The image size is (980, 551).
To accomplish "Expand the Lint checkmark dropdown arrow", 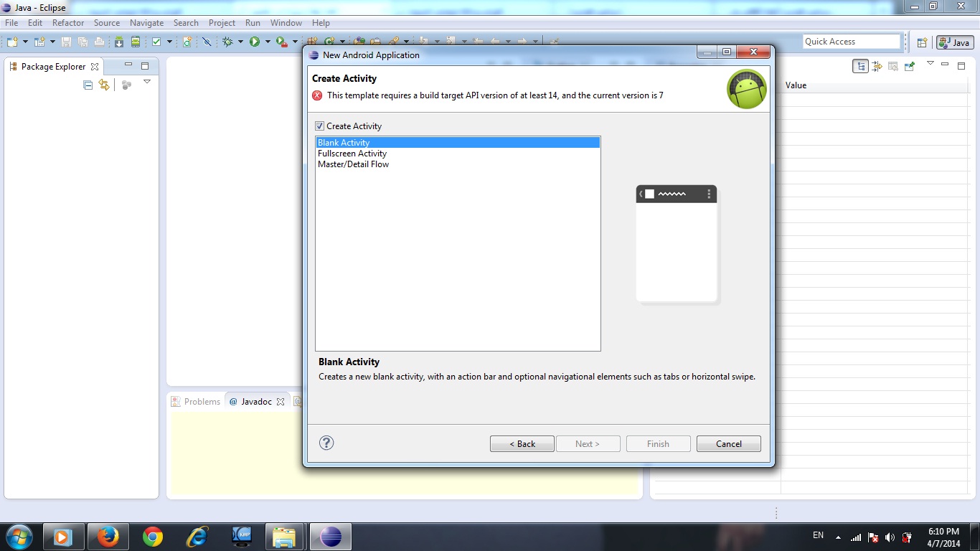I will click(169, 42).
